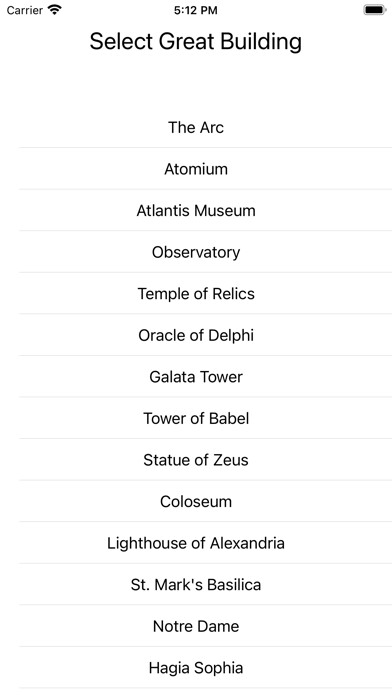This screenshot has width=392, height=696.
Task: Pick Tower of Babel
Action: (196, 419)
